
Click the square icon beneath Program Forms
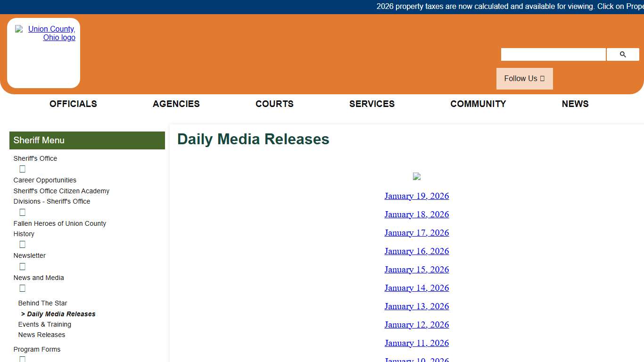point(22,359)
